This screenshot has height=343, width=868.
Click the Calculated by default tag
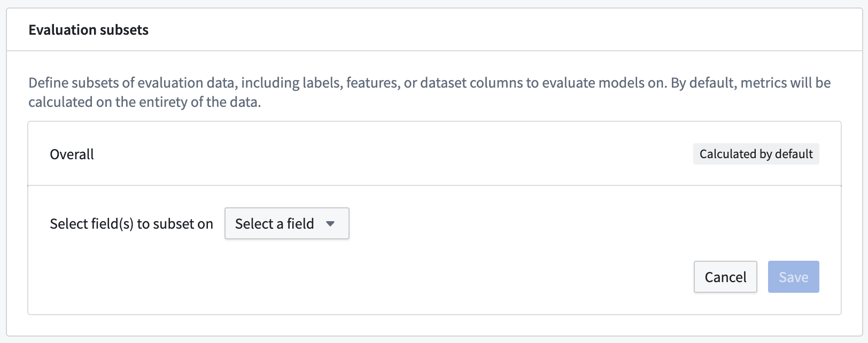[756, 154]
